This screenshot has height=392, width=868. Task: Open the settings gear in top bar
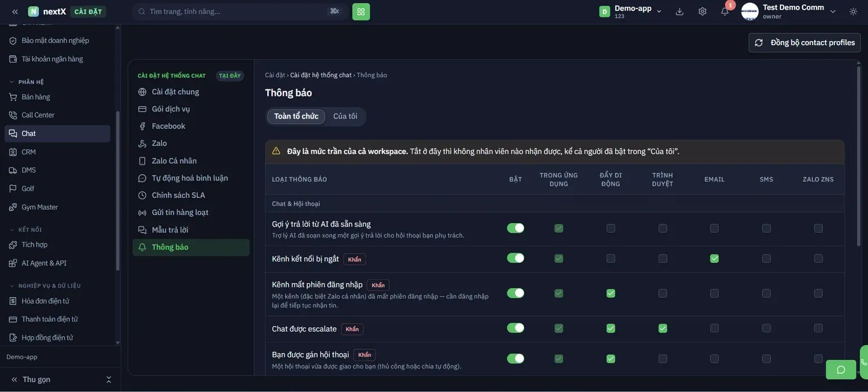point(703,12)
